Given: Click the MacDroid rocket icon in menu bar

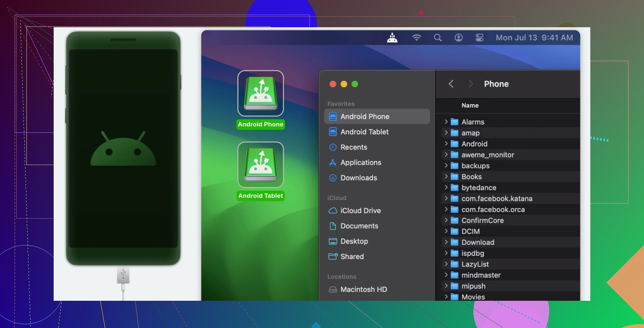Looking at the screenshot, I should [x=392, y=38].
